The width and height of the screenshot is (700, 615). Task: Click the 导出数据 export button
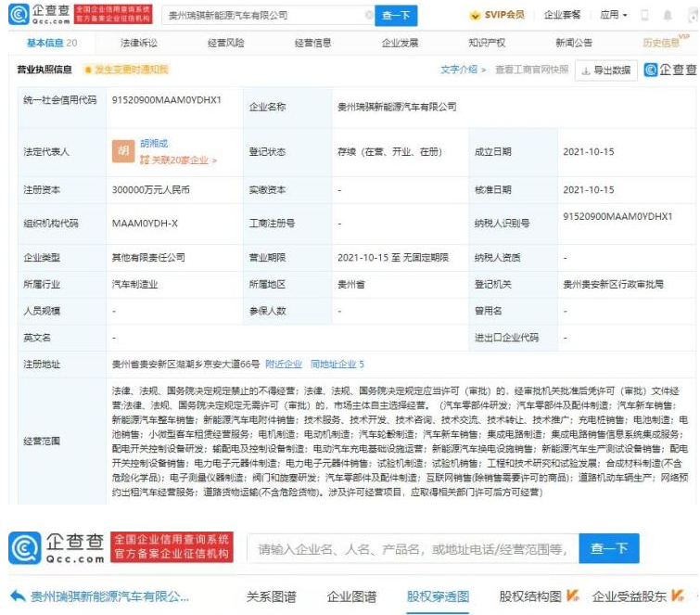click(606, 70)
